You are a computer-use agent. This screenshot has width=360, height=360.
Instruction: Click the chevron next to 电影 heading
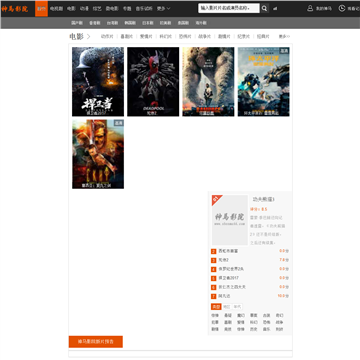pos(88,37)
